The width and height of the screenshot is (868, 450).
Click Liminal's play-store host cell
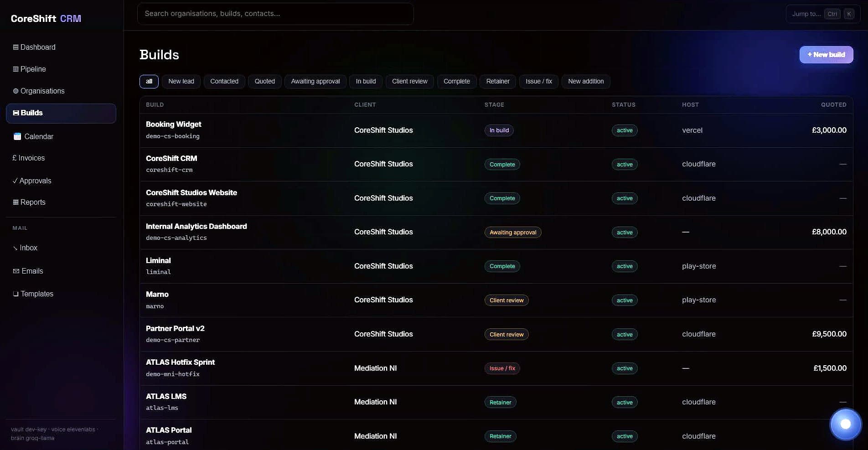(699, 266)
